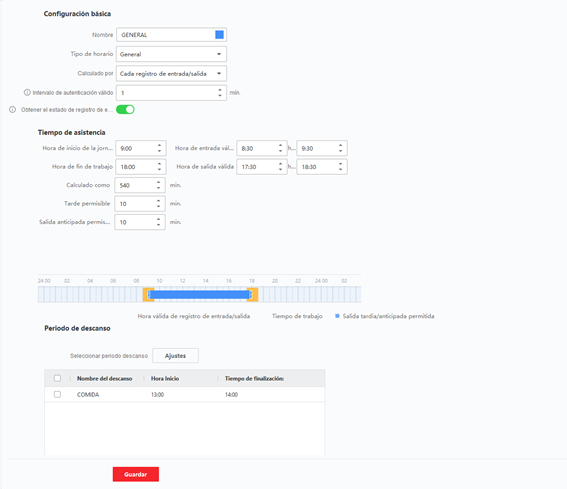
Task: Tick the header checkbox in rest period table
Action: point(57,378)
